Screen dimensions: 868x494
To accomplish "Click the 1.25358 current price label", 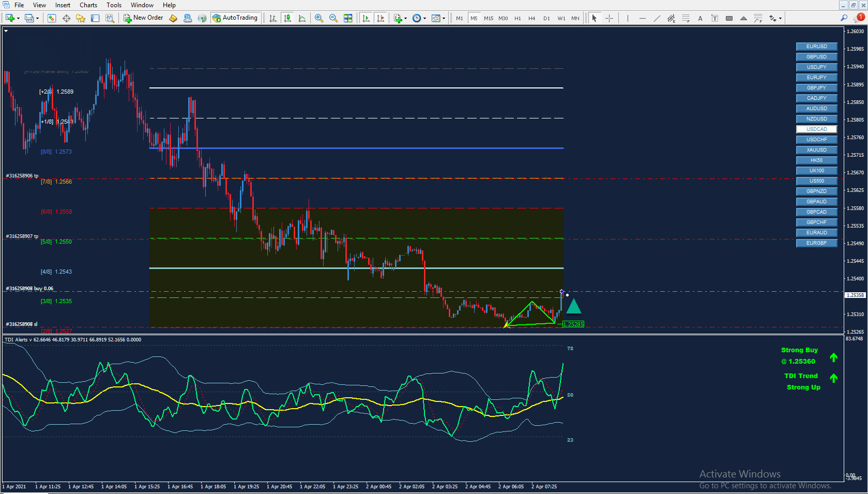I will click(855, 295).
